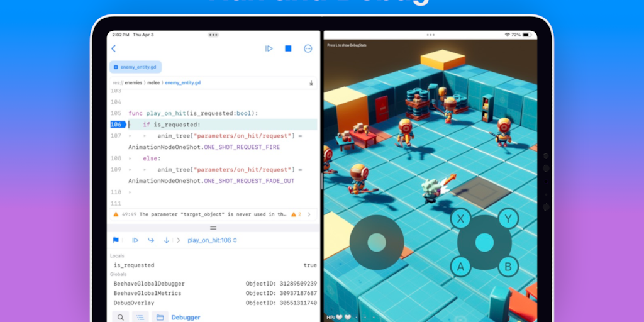Click the warning count badge showing 2
The width and height of the screenshot is (644, 322).
(296, 214)
